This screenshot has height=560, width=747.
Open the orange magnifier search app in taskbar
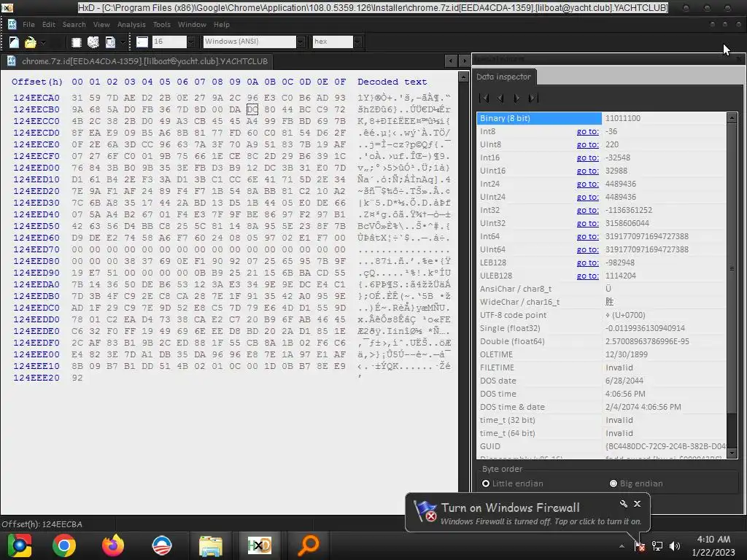click(x=309, y=545)
